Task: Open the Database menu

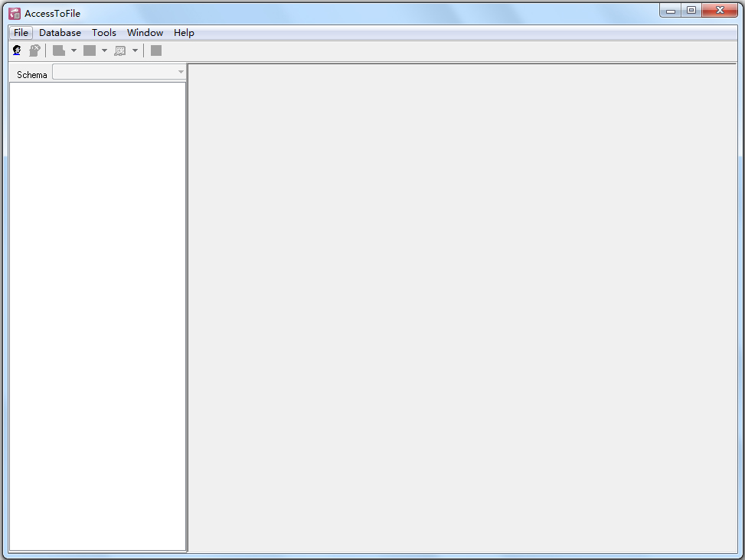Action: coord(60,33)
